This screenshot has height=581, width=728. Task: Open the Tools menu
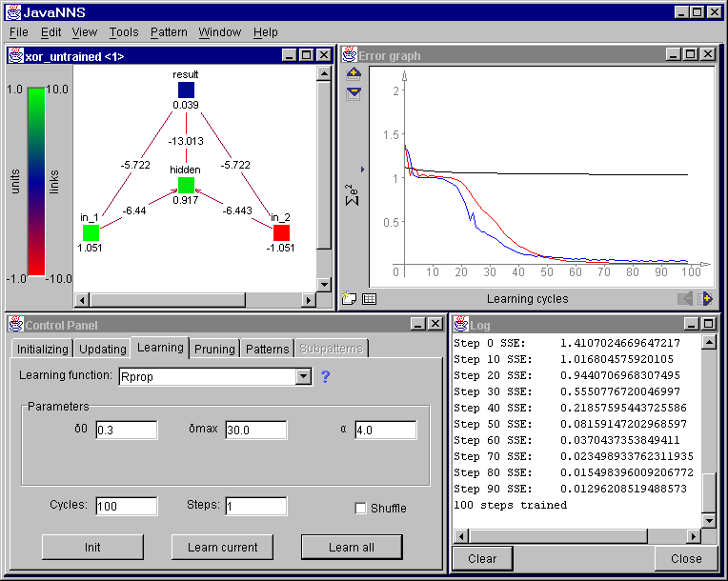(x=124, y=32)
